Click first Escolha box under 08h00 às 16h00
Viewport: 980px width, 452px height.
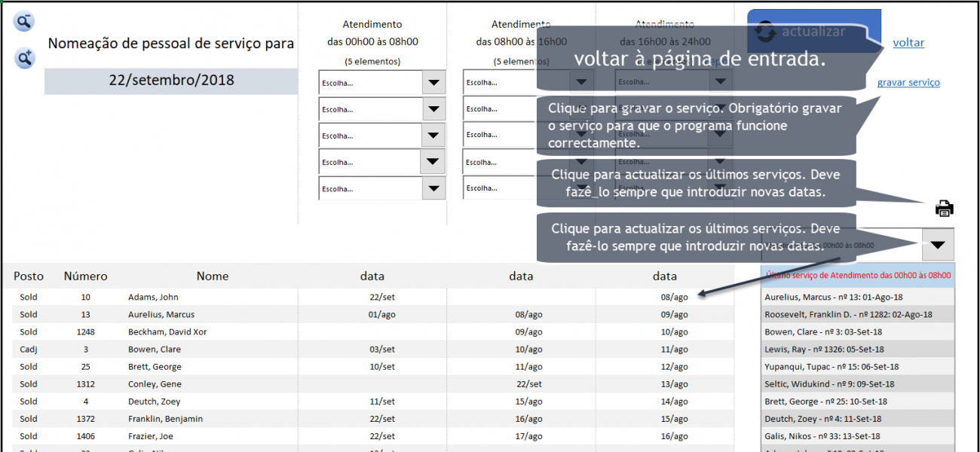click(499, 83)
